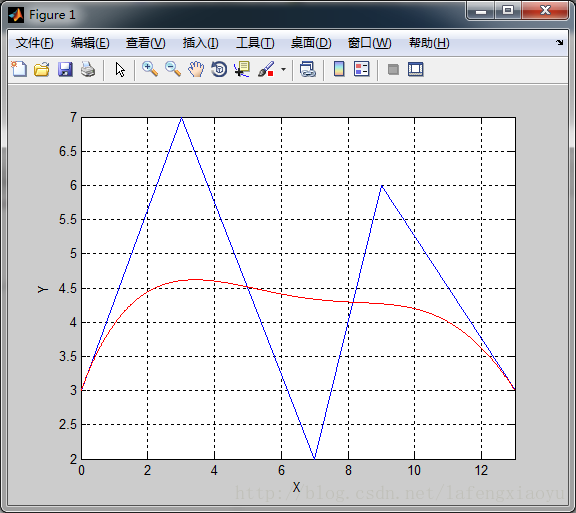This screenshot has width=576, height=513.
Task: Open the 工具(T) menu
Action: (x=255, y=43)
